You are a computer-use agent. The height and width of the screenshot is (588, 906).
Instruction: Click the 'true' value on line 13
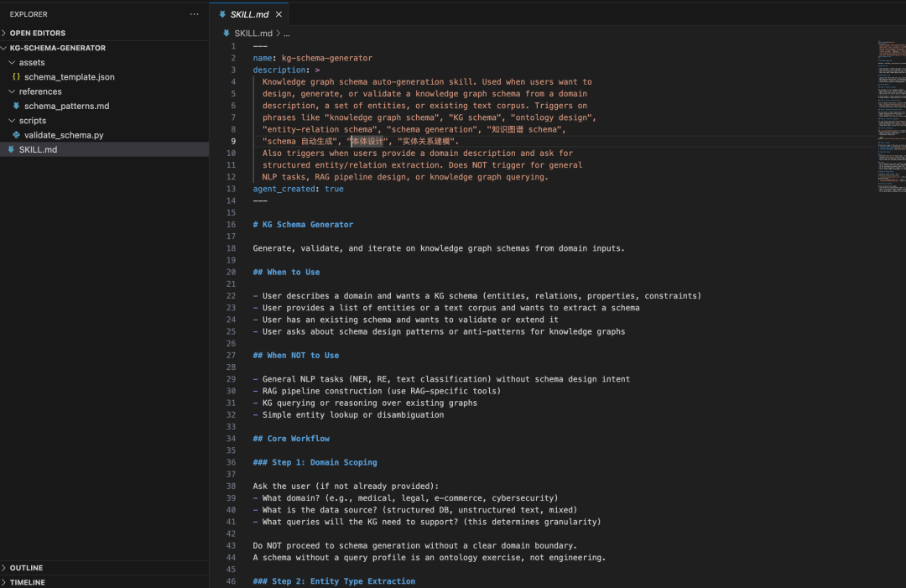(334, 189)
